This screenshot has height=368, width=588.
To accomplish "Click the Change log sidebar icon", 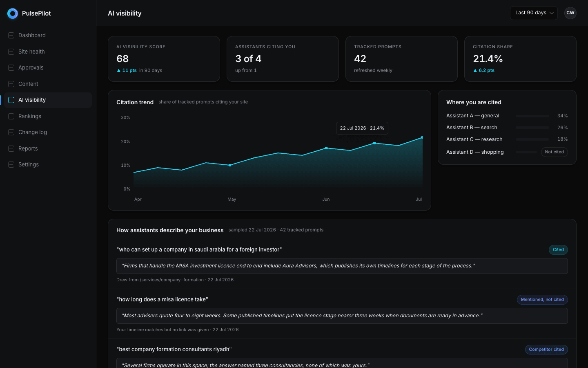I will coord(11,132).
